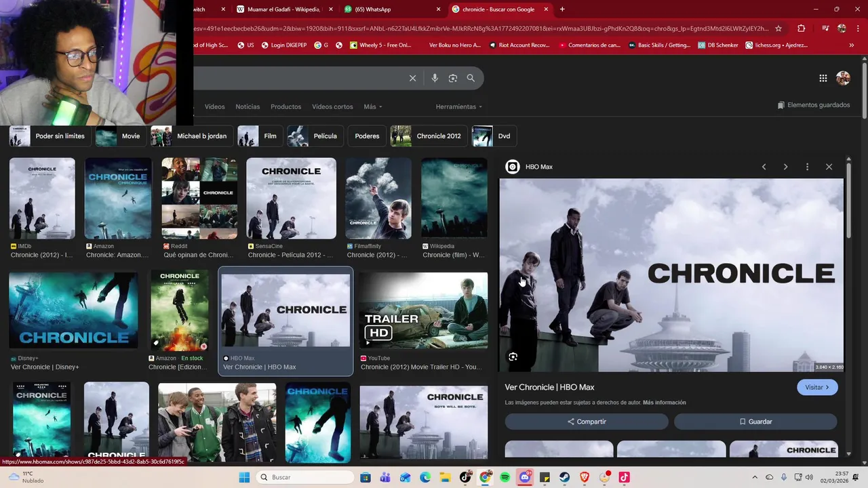
Task: Open the Disney+ Ver Chronicle thumbnail
Action: pos(73,310)
